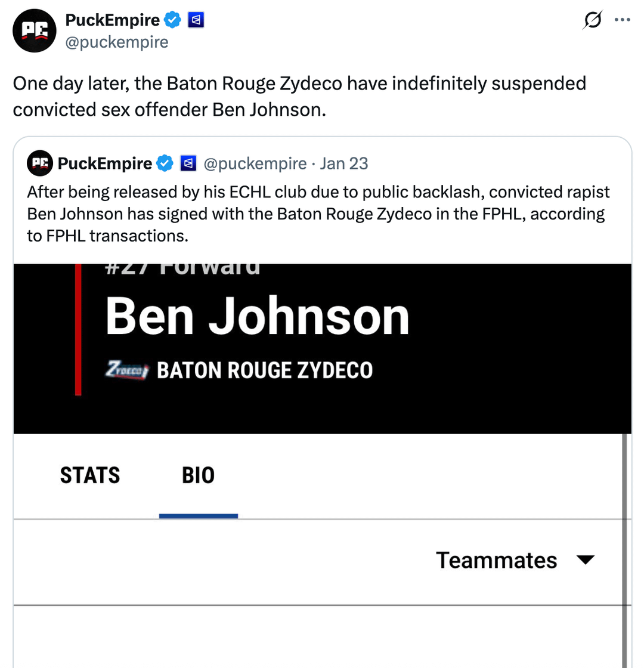Switch to the STATS tab
The height and width of the screenshot is (668, 644).
tap(90, 475)
